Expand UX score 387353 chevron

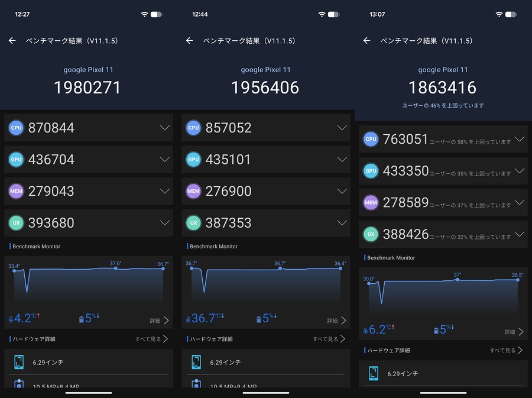pyautogui.click(x=342, y=223)
